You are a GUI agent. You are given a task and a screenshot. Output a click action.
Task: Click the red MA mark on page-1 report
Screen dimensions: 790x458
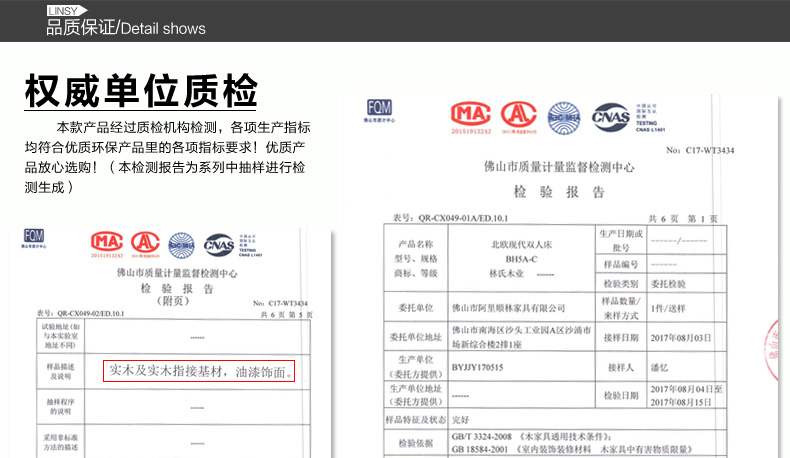471,117
